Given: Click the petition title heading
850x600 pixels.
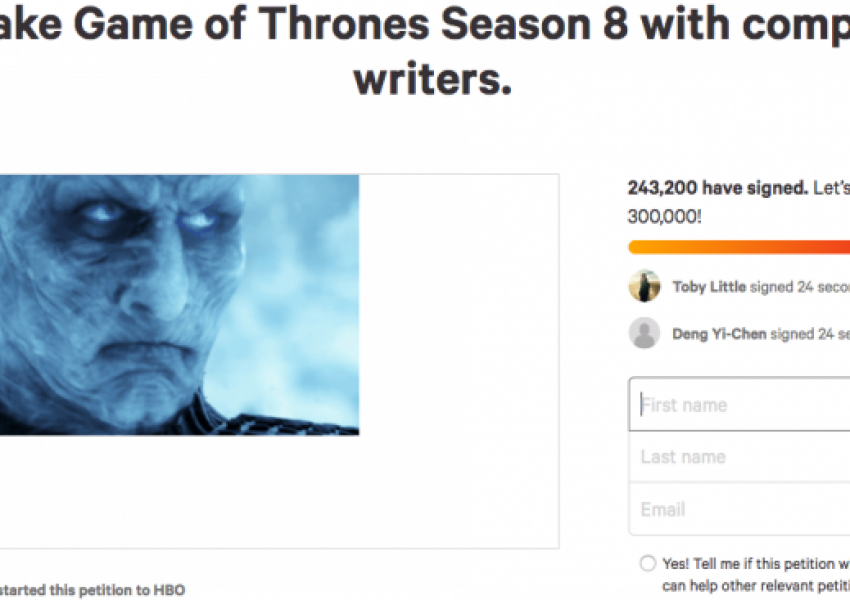Looking at the screenshot, I should (x=425, y=24).
